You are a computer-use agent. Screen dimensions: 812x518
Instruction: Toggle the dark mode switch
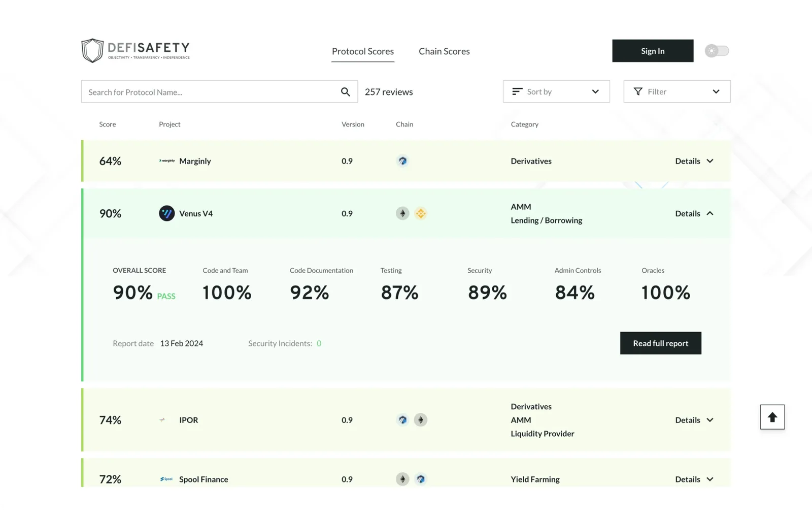coord(717,51)
